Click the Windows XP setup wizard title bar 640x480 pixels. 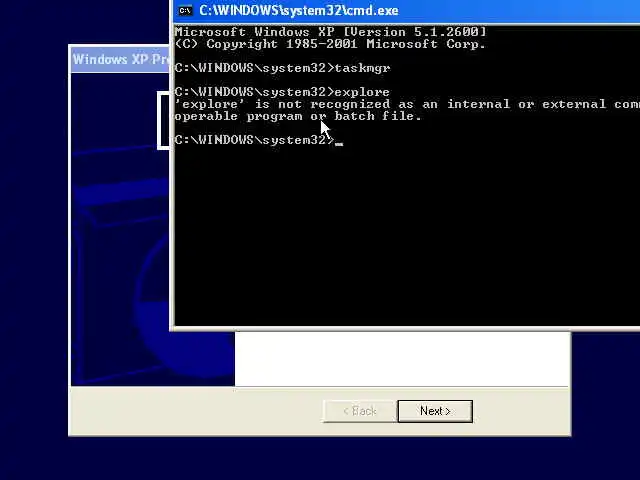(120, 60)
